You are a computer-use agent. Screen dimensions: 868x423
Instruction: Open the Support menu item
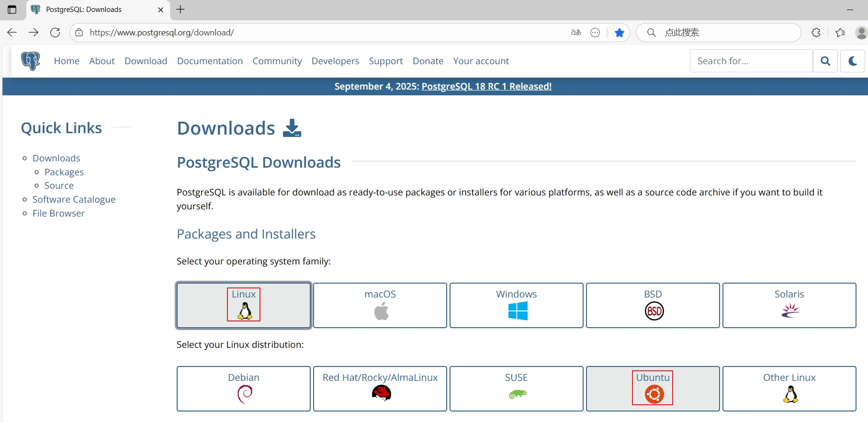[386, 61]
